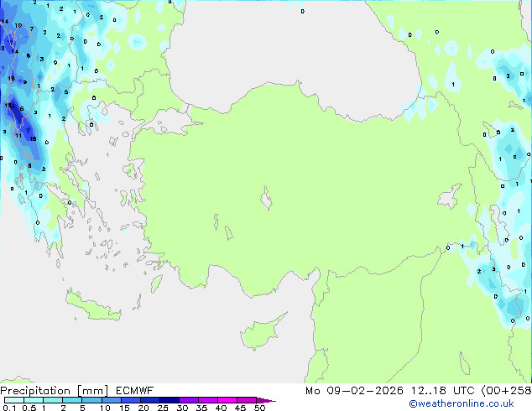Viewport: 532px width, 411px height.
Task: Click the 0.5–1 mm legend swatch
Action: (x=34, y=400)
